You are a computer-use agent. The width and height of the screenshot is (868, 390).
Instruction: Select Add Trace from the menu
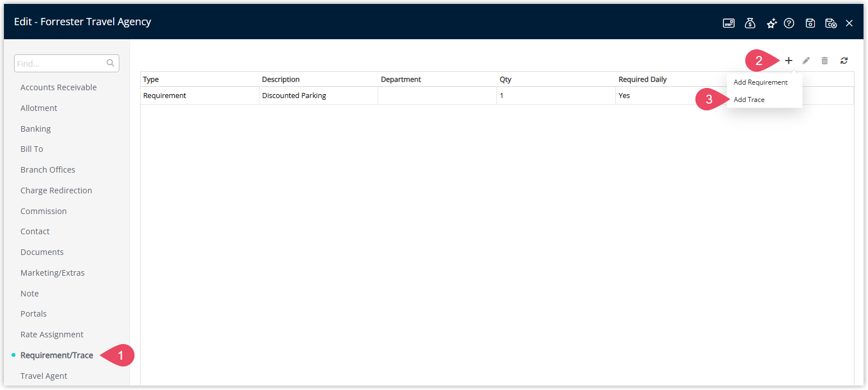pos(749,100)
